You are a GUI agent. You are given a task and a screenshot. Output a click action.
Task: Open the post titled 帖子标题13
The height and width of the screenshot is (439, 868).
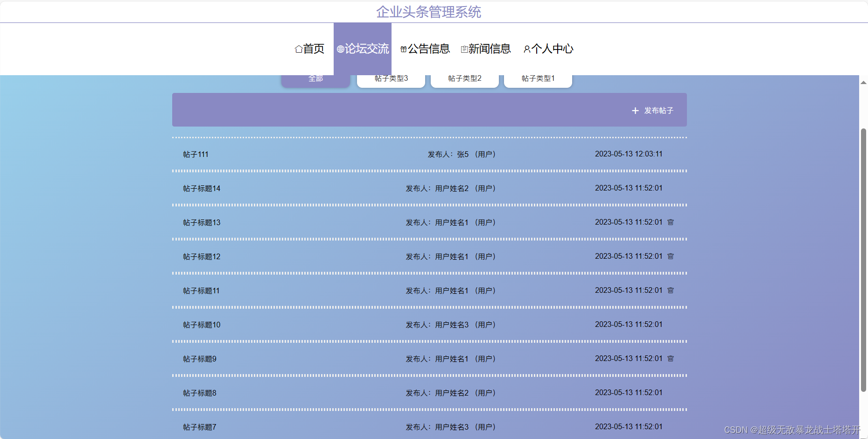[x=202, y=223]
